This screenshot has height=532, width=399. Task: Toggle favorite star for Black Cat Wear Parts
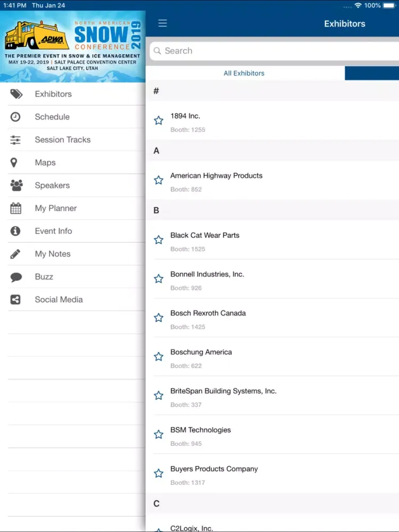coord(159,240)
